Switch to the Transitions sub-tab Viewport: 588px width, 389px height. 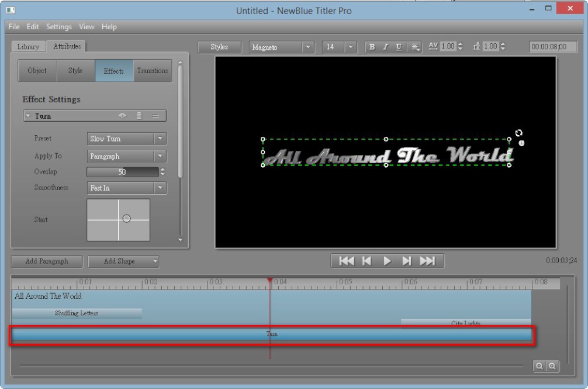pyautogui.click(x=153, y=71)
